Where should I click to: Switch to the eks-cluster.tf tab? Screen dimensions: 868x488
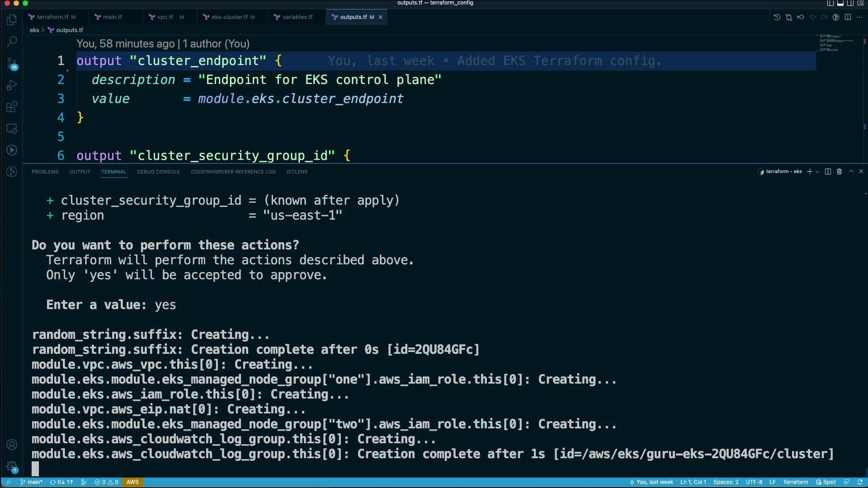pos(230,17)
